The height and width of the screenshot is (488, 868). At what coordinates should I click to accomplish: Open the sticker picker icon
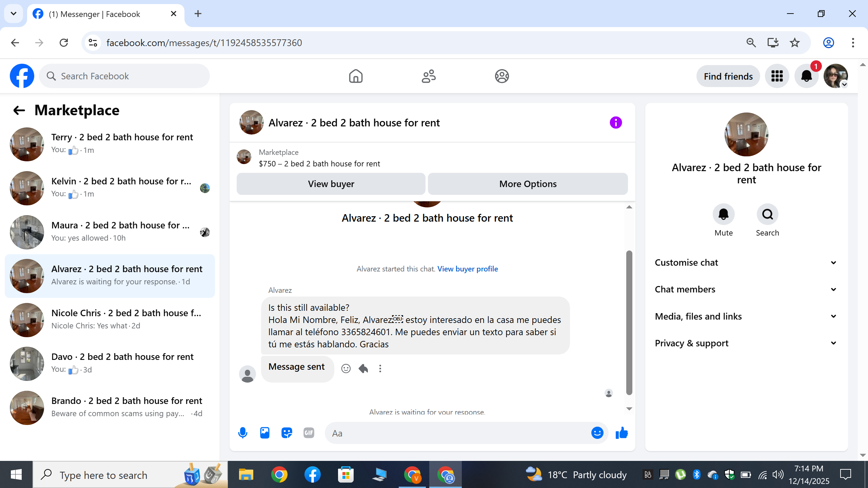pos(287,433)
